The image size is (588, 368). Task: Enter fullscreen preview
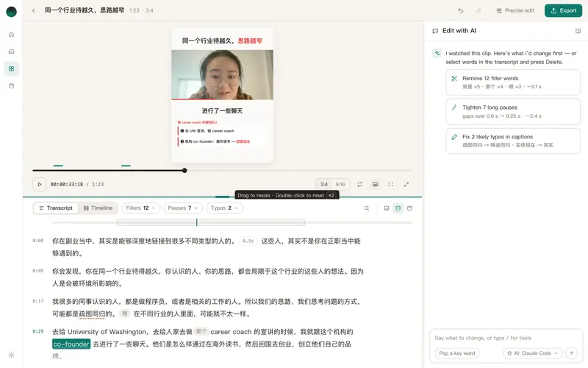pos(391,185)
